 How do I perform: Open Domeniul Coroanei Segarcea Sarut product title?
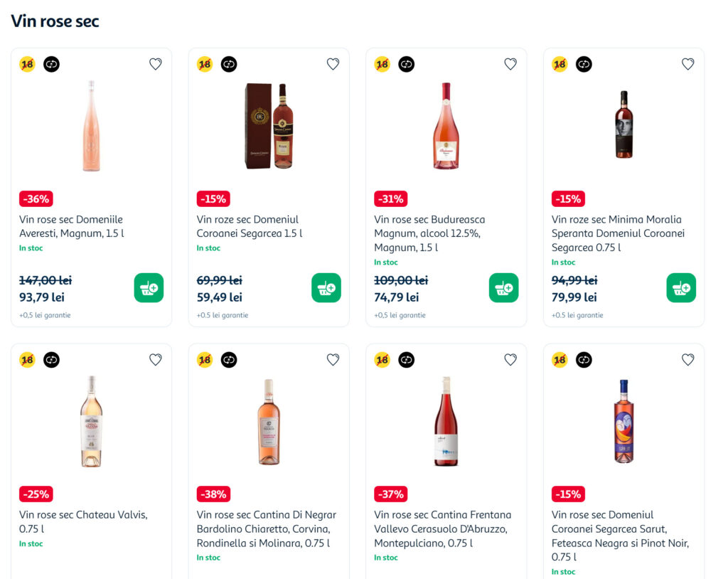click(620, 536)
